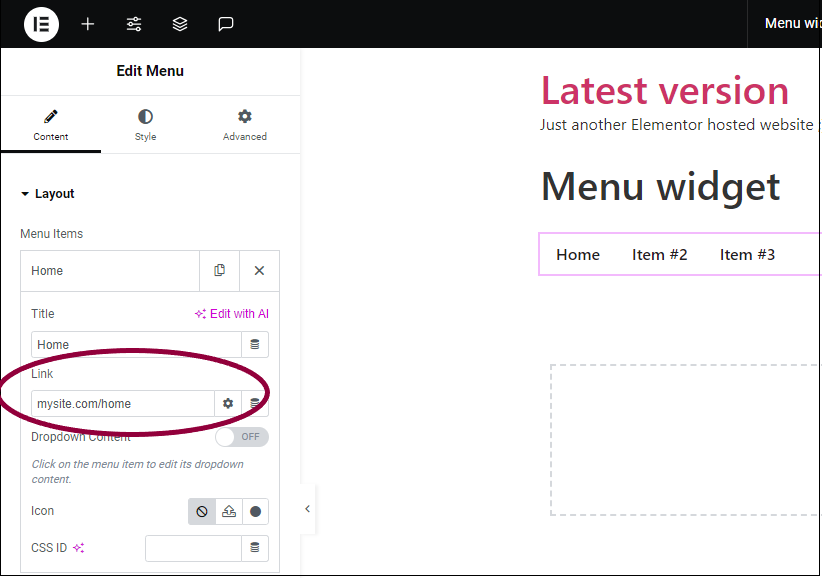The width and height of the screenshot is (822, 578).
Task: Click dynamic tags icon beside CSS ID
Action: pyautogui.click(x=255, y=548)
